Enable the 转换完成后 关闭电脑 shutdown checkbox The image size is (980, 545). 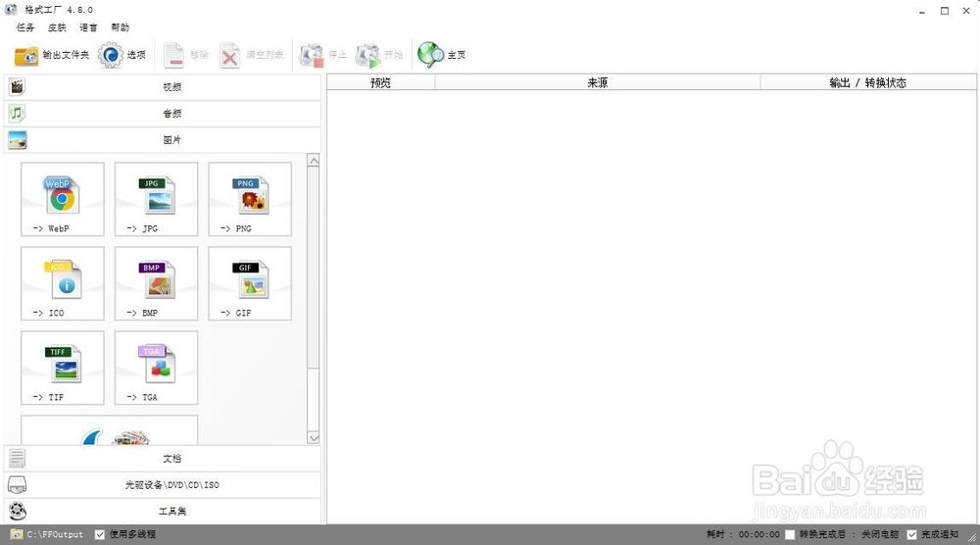[790, 534]
